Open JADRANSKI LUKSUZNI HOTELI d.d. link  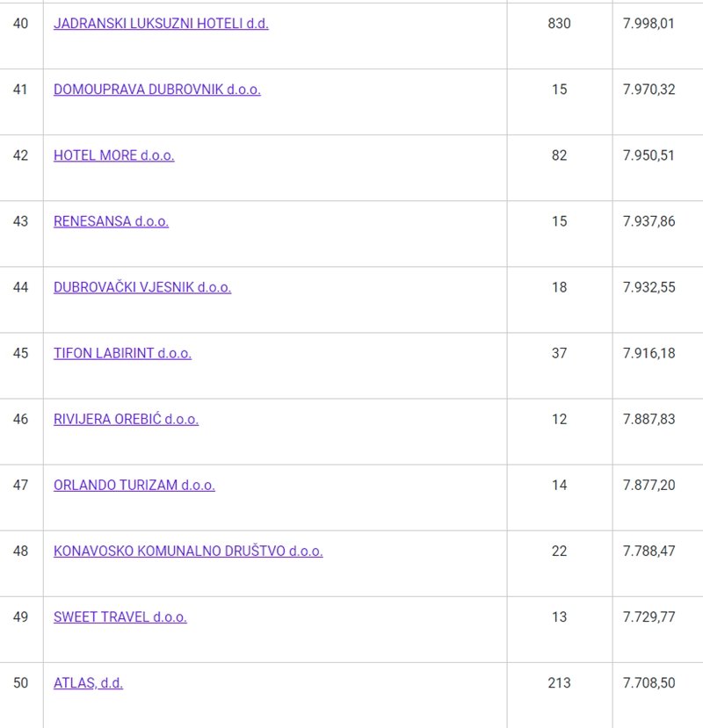click(161, 24)
